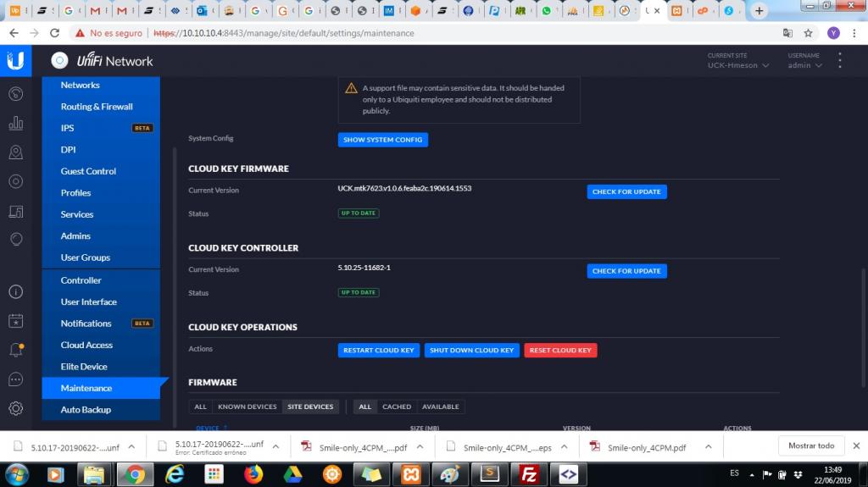Click the page vertical scrollbar
The width and height of the screenshot is (868, 487).
tap(864, 327)
